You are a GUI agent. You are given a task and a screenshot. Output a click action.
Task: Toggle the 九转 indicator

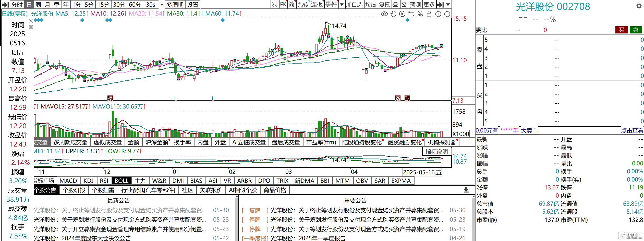coord(303,4)
